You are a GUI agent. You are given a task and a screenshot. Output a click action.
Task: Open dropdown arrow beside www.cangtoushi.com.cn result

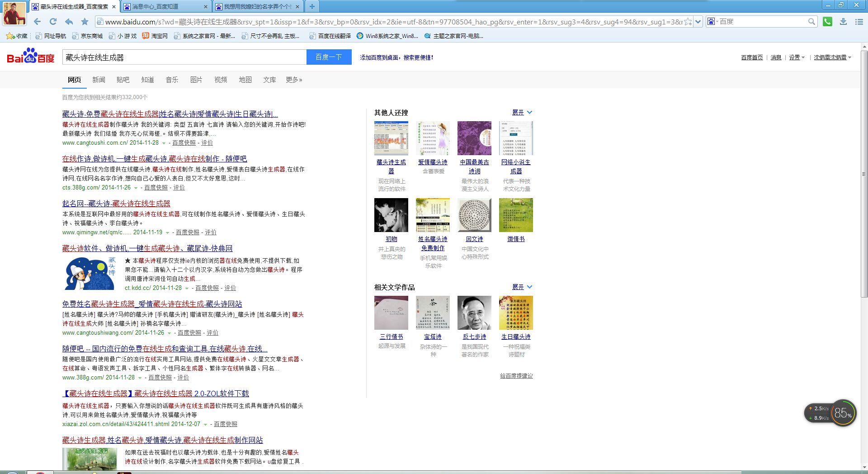point(164,143)
